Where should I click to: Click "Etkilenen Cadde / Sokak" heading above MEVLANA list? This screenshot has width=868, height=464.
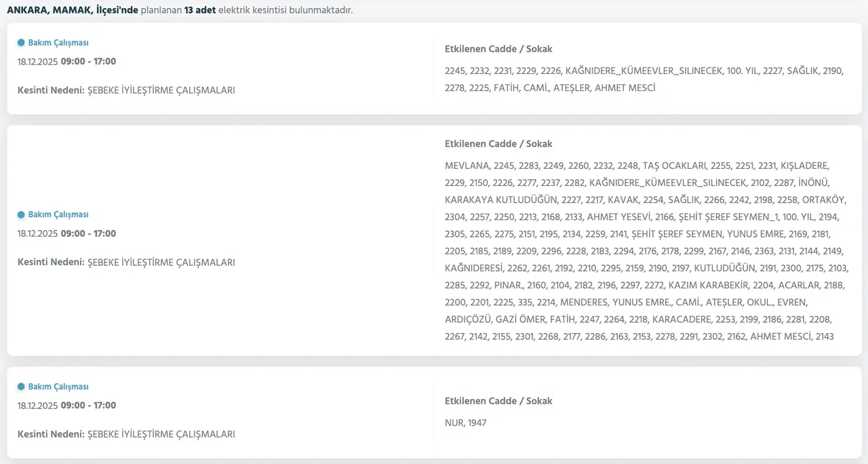tap(498, 144)
